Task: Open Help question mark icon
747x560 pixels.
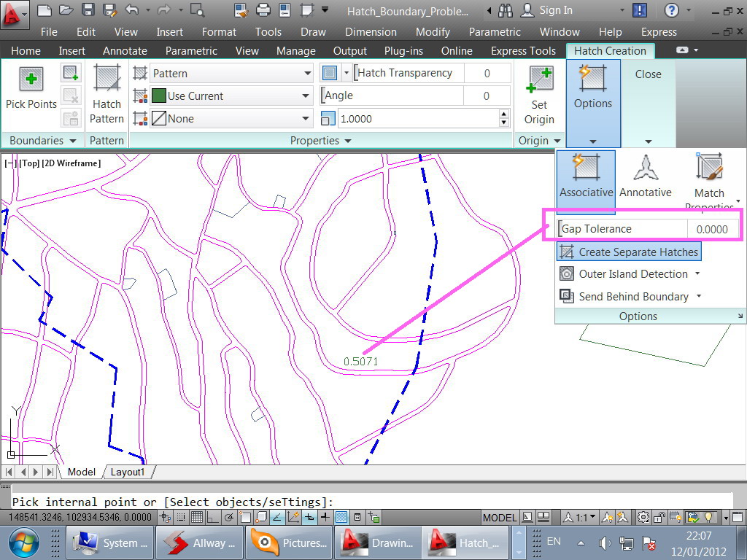Action: [671, 10]
